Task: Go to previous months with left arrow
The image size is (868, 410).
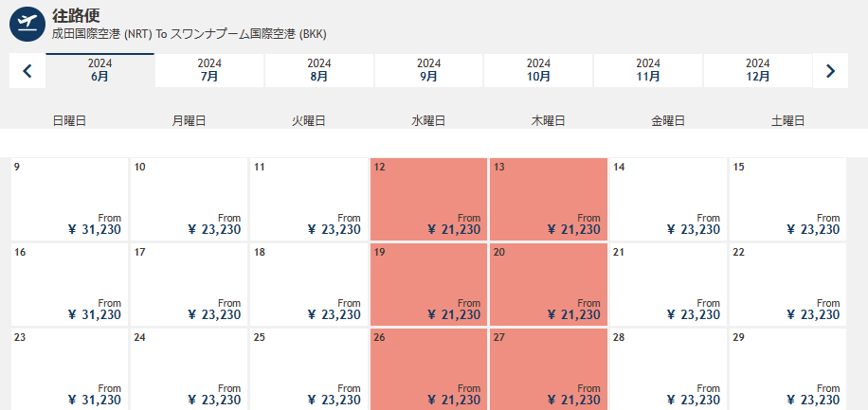Action: (x=27, y=71)
